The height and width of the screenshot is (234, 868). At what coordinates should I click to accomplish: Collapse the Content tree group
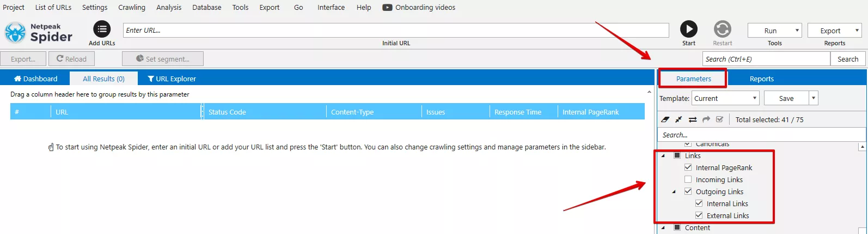click(x=663, y=227)
